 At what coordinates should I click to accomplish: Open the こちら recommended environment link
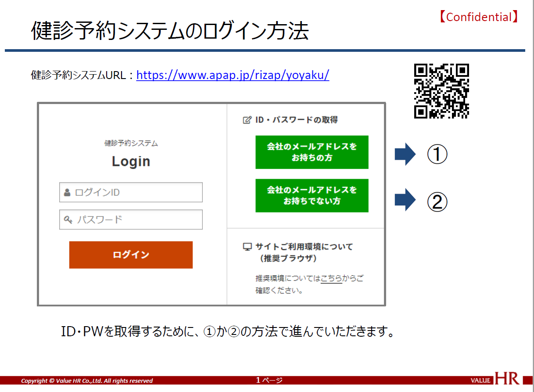(x=331, y=278)
